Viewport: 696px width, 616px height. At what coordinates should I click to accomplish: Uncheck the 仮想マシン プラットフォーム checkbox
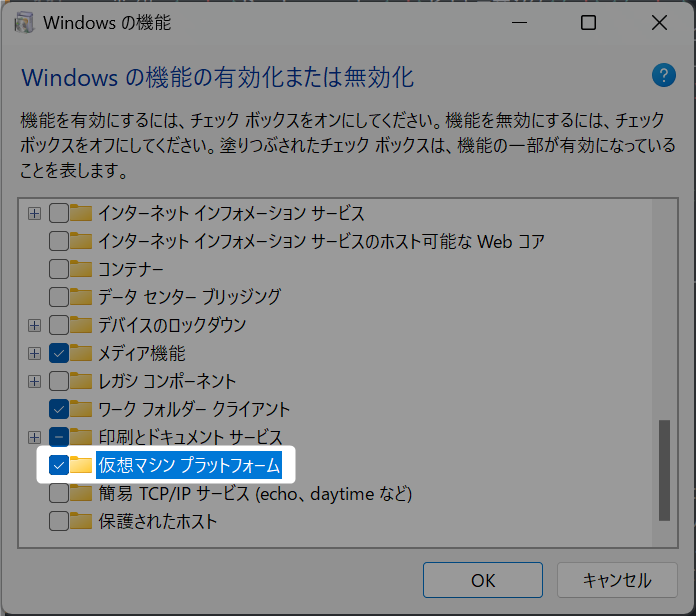[59, 465]
